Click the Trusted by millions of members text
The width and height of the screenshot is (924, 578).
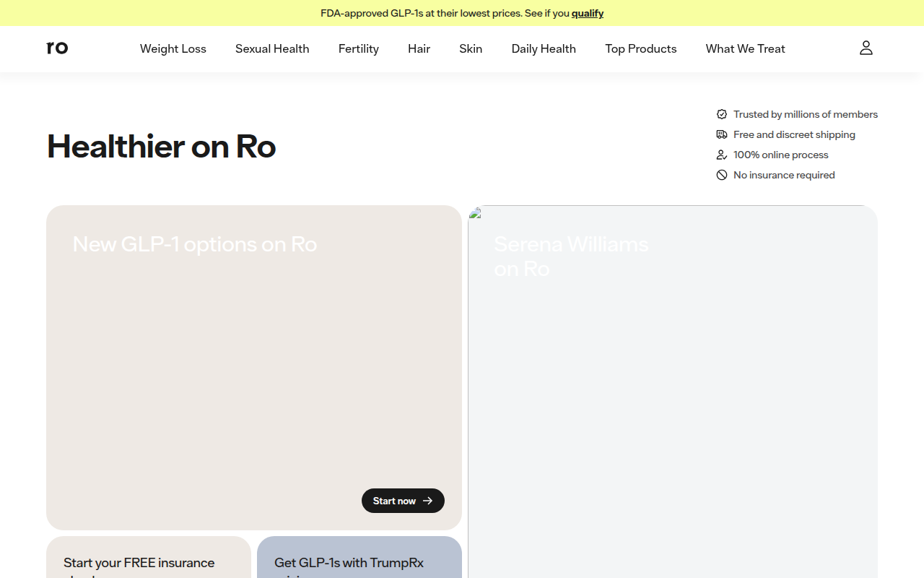pyautogui.click(x=806, y=114)
